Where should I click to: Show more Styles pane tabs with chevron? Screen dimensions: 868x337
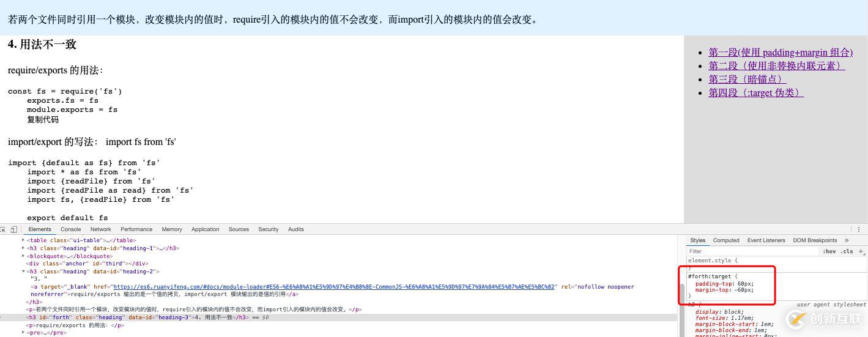click(x=847, y=240)
